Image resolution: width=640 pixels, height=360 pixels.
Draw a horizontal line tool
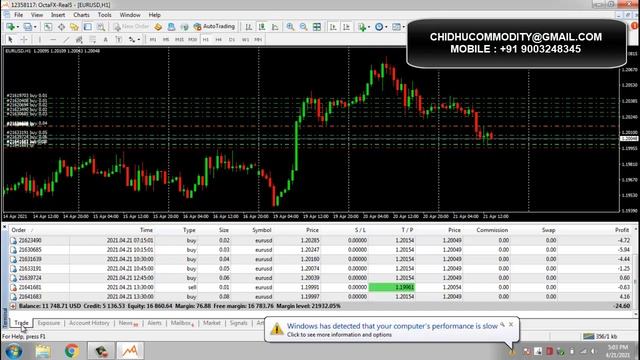tap(53, 40)
